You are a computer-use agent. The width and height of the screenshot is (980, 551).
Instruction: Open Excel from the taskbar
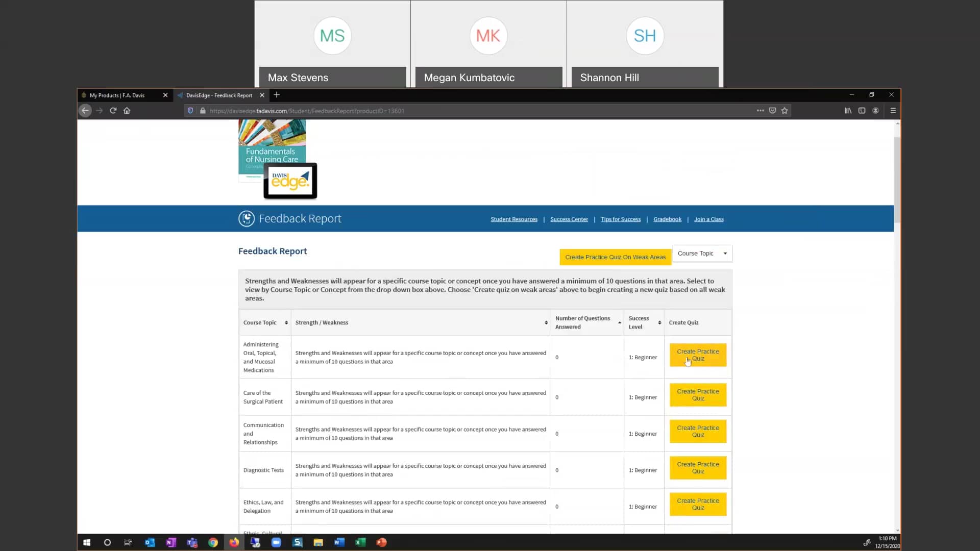coord(360,542)
